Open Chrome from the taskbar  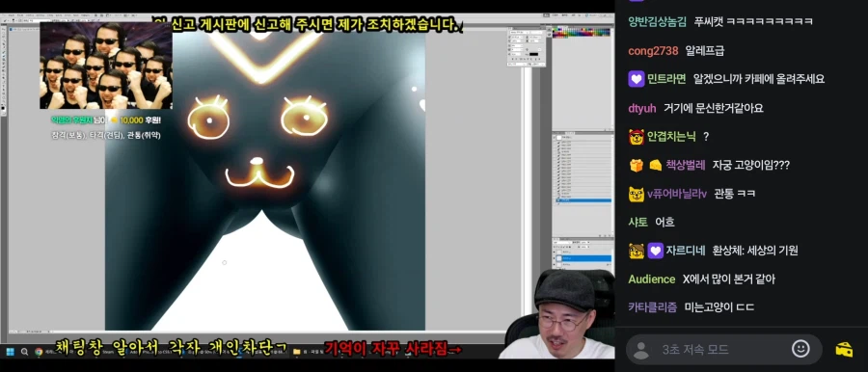[x=39, y=352]
